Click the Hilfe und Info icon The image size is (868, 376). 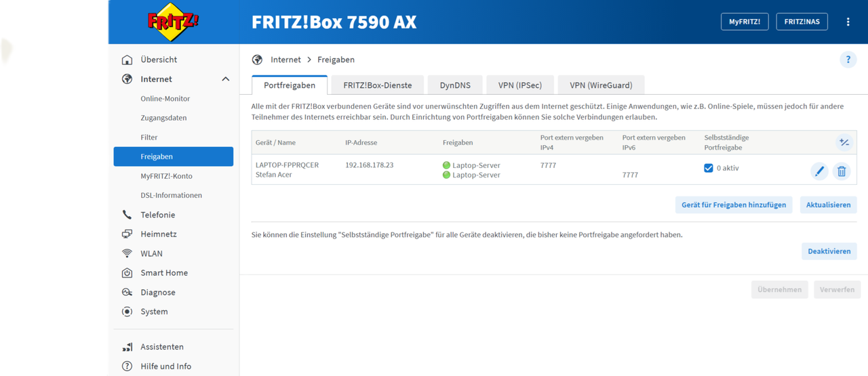point(127,367)
